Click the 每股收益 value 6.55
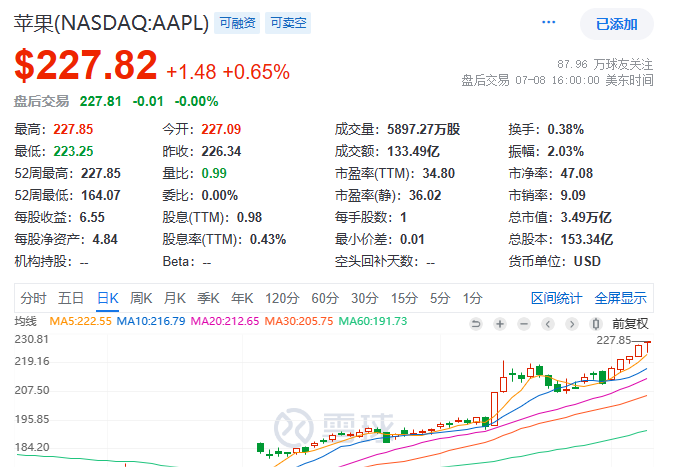The height and width of the screenshot is (467, 673). [92, 217]
